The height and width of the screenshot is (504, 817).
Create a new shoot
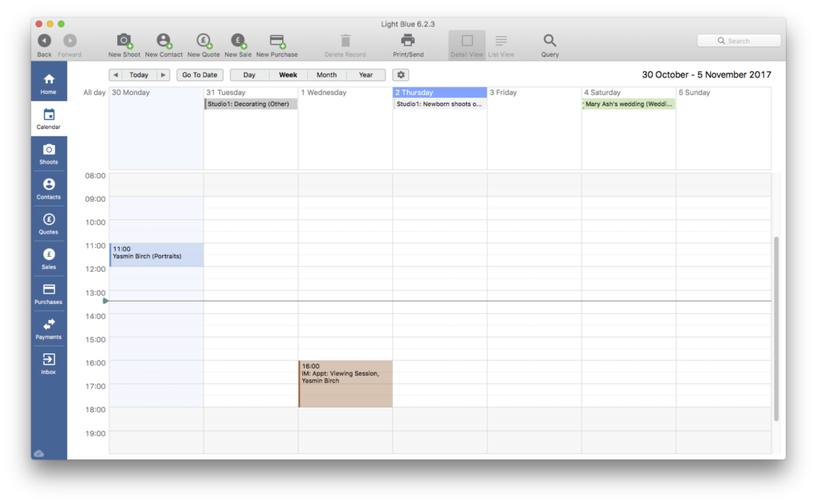click(124, 44)
